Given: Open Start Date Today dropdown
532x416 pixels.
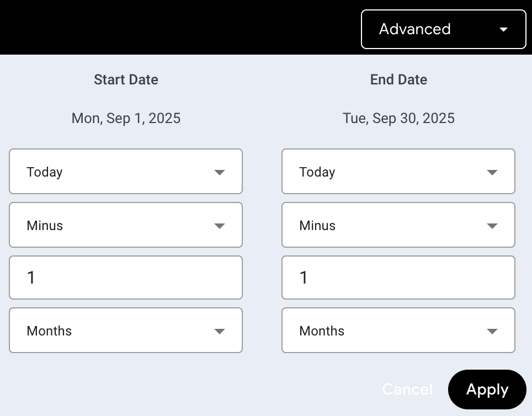Looking at the screenshot, I should (x=126, y=172).
